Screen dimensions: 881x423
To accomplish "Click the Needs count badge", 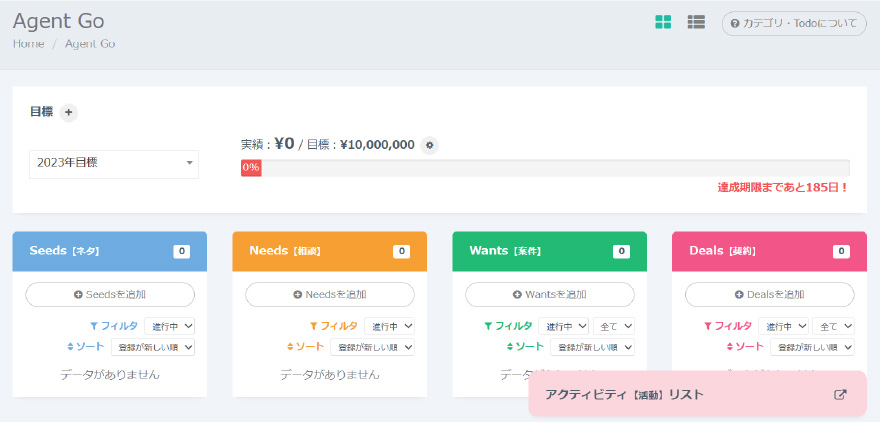I will tap(401, 251).
